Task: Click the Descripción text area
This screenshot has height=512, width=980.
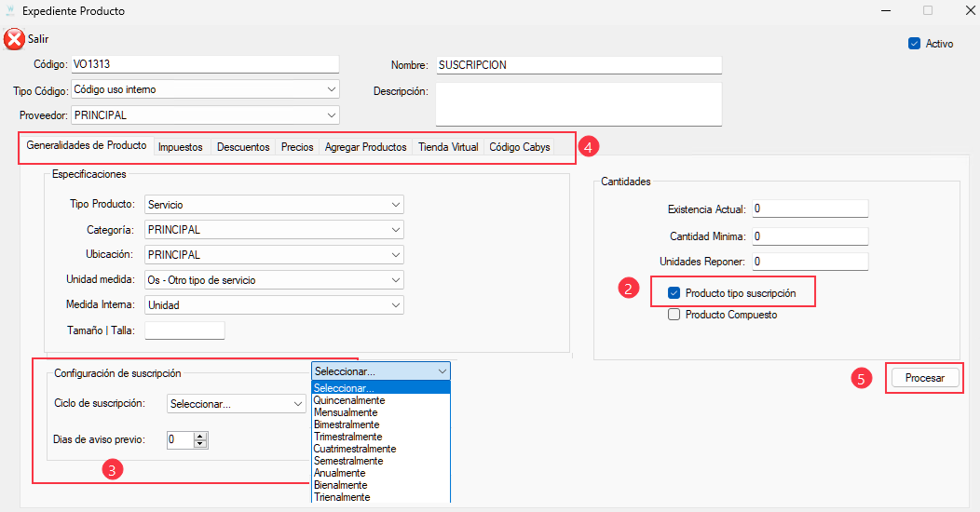Action: pyautogui.click(x=578, y=103)
